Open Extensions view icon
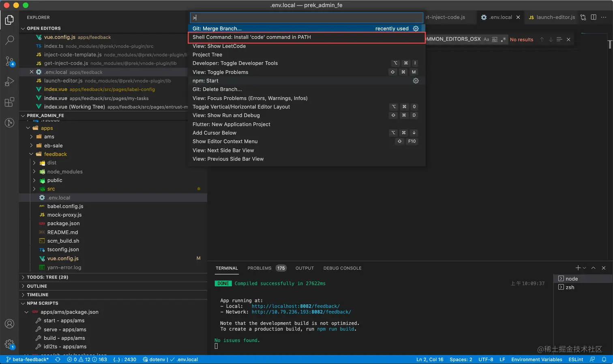Image resolution: width=613 pixels, height=364 pixels. tap(9, 102)
